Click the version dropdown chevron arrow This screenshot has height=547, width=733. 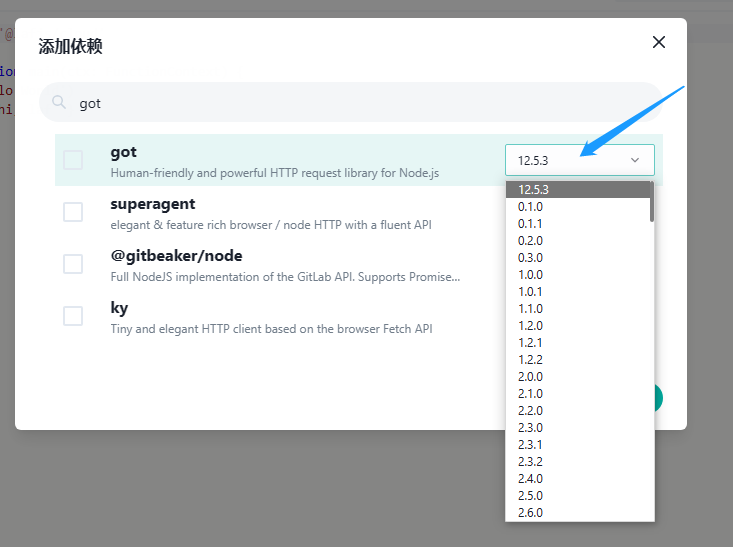pyautogui.click(x=635, y=160)
